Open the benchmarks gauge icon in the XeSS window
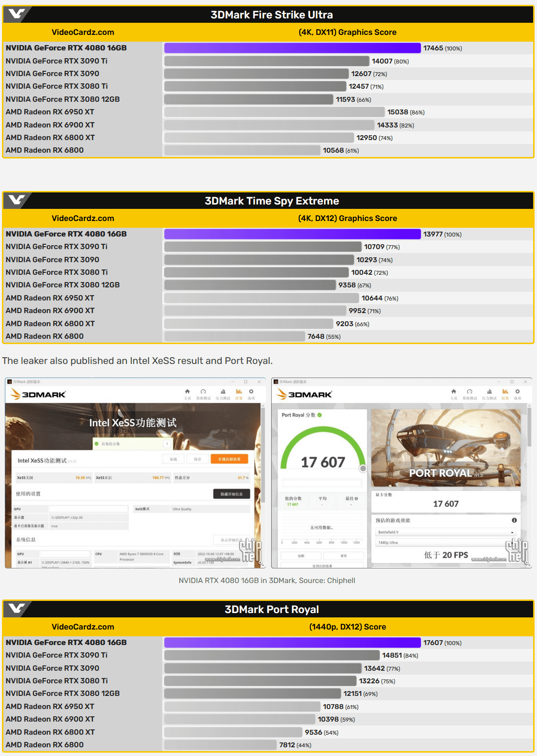The image size is (537, 756). (x=203, y=392)
